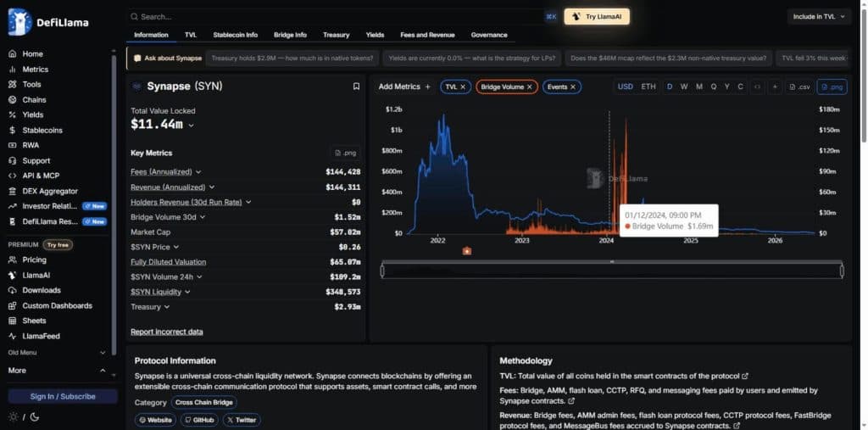Open the Stablecoins sidebar icon
Image resolution: width=868 pixels, height=430 pixels.
coord(12,131)
